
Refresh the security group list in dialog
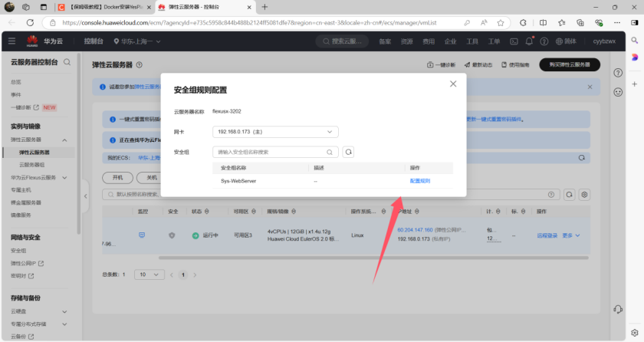tap(348, 152)
